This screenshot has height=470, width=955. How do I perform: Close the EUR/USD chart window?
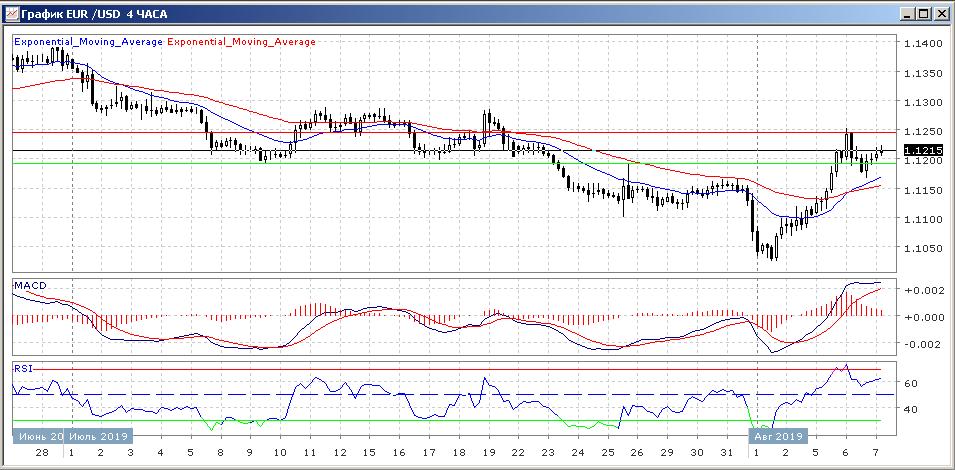(941, 13)
